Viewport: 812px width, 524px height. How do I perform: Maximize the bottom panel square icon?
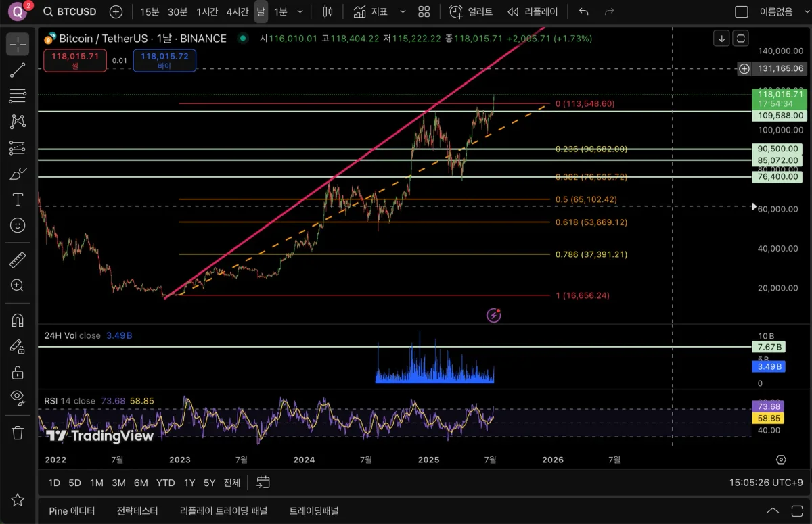pyautogui.click(x=796, y=510)
